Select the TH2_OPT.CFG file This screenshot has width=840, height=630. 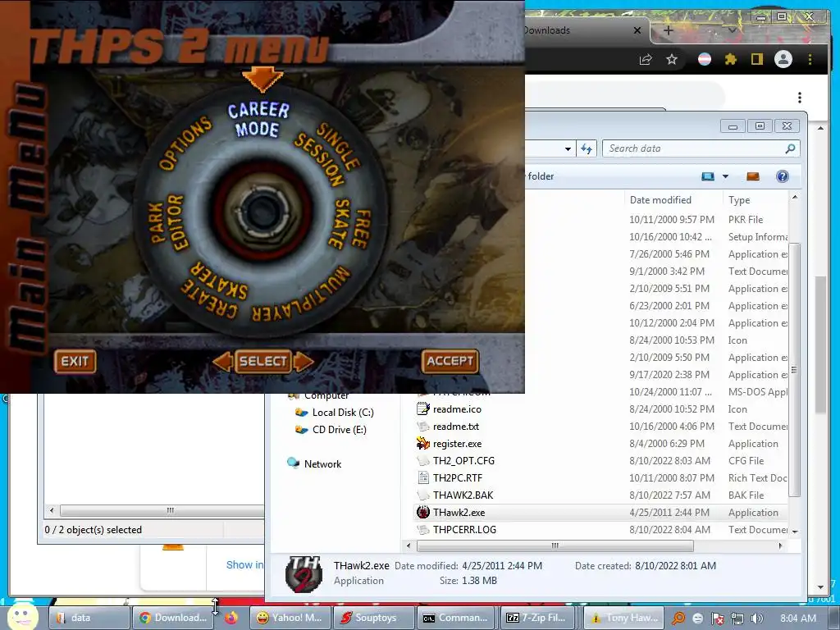coord(455,461)
